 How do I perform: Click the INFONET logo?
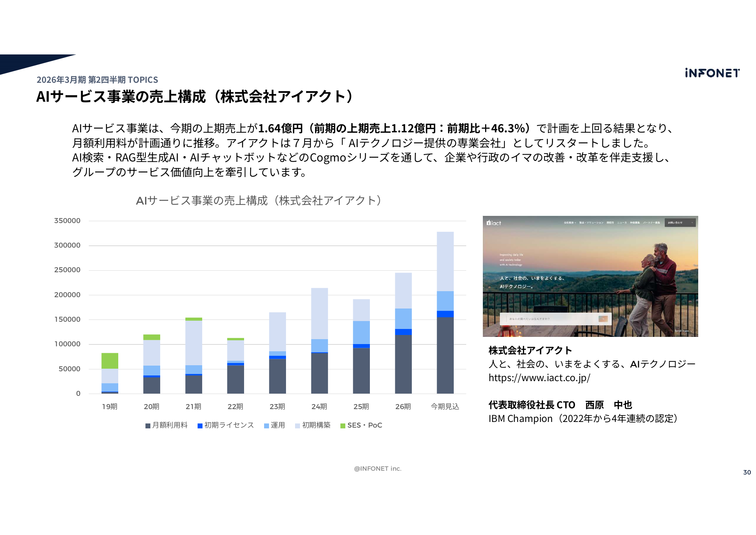(712, 73)
